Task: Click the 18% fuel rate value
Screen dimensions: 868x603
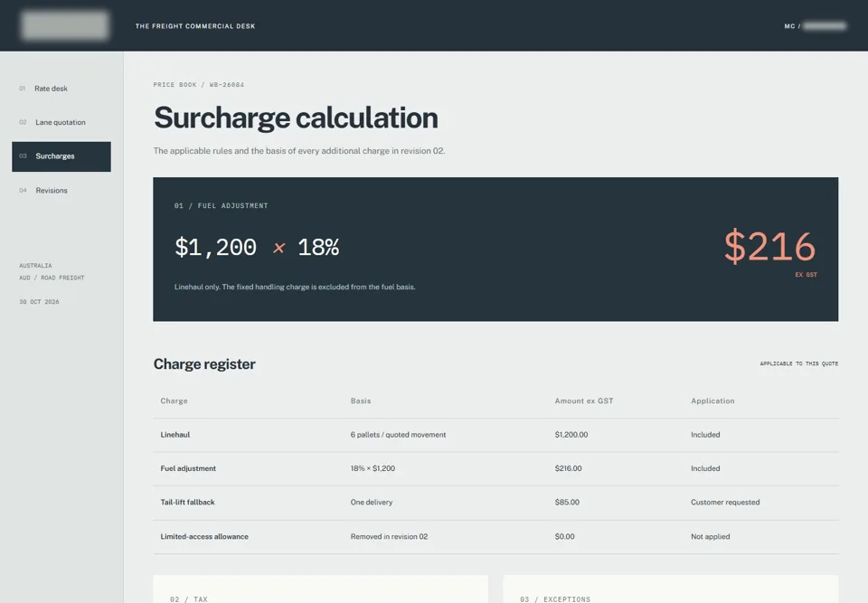Action: (x=318, y=247)
